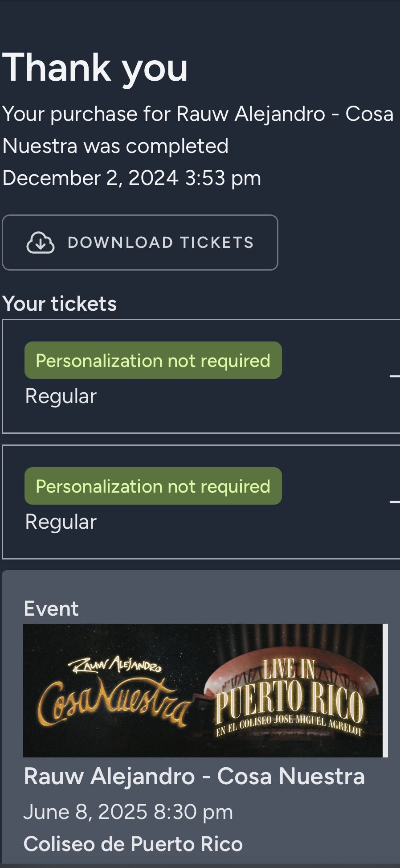Select second ticket's Personalization not required badge
The image size is (400, 868).
[153, 486]
